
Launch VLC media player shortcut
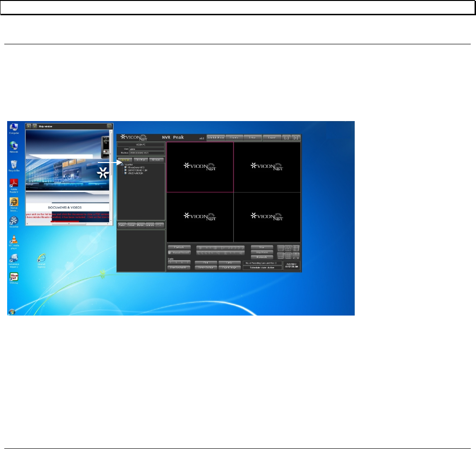[14, 243]
